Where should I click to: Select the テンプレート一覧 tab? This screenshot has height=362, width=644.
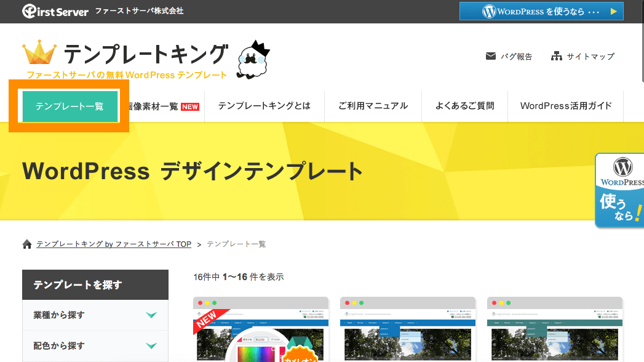point(70,107)
